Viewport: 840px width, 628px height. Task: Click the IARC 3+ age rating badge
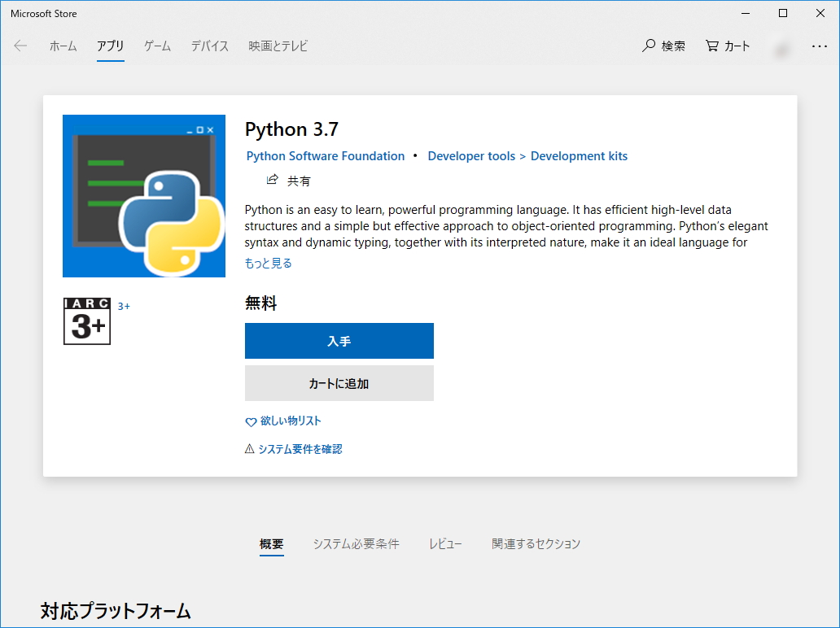[x=86, y=321]
